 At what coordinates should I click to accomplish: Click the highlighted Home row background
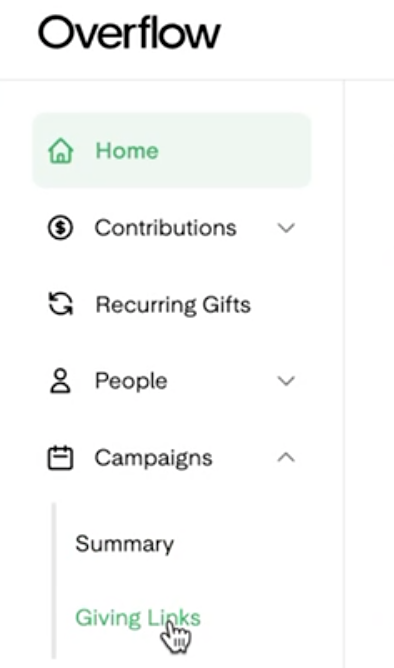172,150
